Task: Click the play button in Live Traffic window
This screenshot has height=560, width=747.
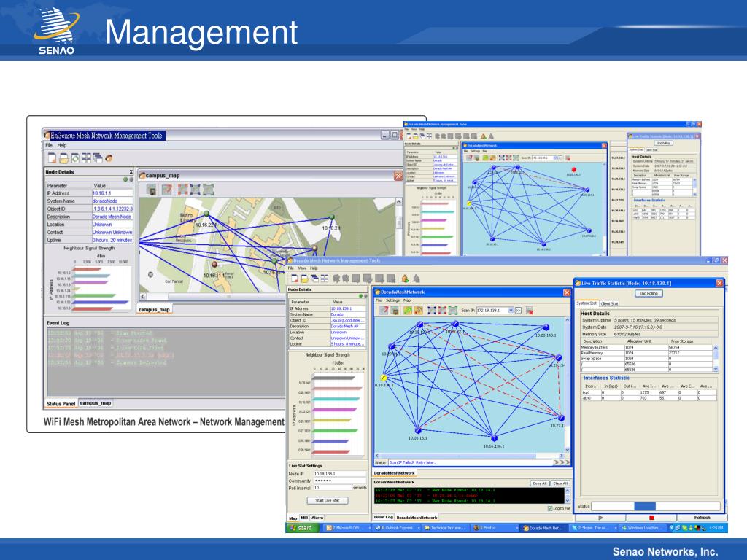Action: (601, 517)
